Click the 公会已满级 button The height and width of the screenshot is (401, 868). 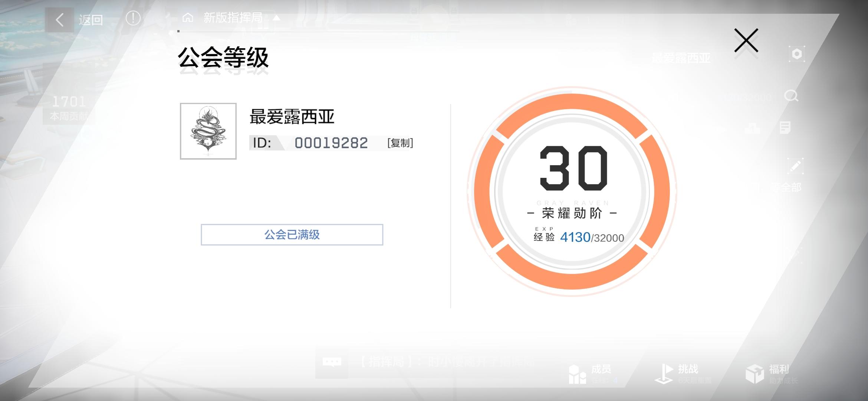point(292,235)
